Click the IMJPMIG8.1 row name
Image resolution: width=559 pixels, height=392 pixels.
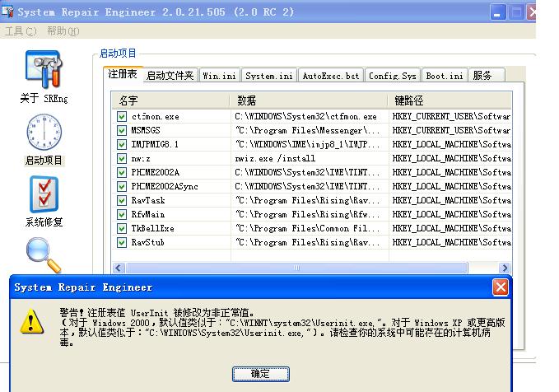[155, 144]
